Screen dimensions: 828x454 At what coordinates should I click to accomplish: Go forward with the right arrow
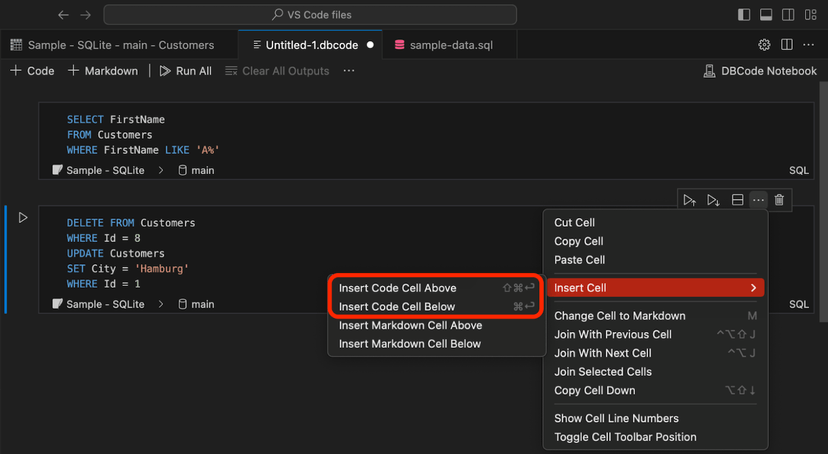tap(86, 15)
